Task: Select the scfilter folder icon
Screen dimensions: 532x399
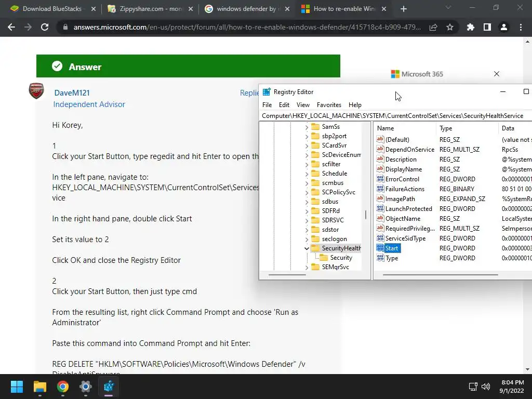Action: point(315,164)
